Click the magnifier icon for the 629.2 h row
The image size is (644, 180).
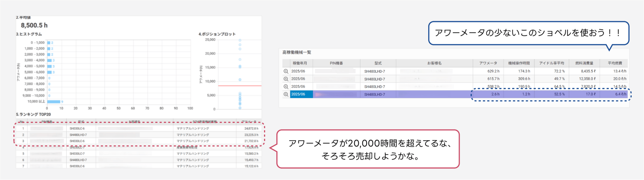click(286, 71)
